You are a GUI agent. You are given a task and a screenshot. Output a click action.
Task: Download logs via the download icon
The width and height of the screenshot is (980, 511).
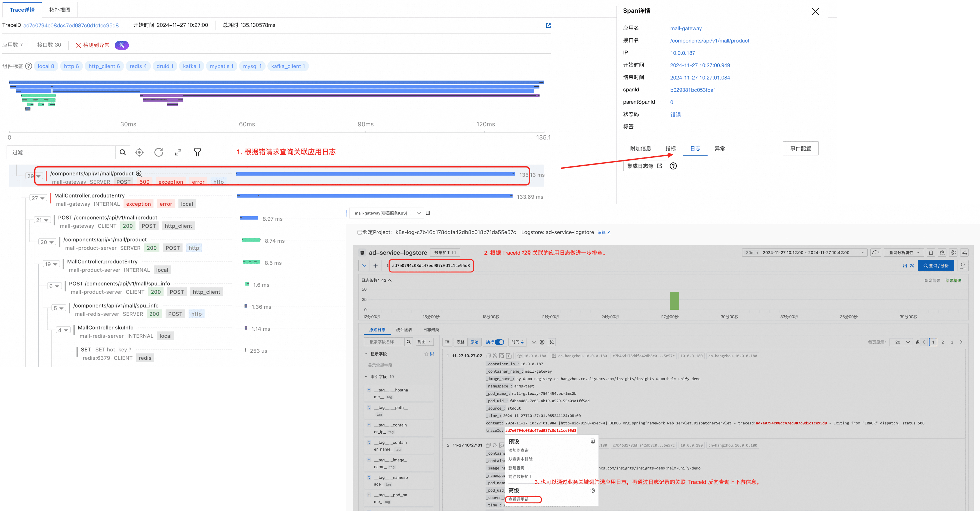pyautogui.click(x=534, y=342)
